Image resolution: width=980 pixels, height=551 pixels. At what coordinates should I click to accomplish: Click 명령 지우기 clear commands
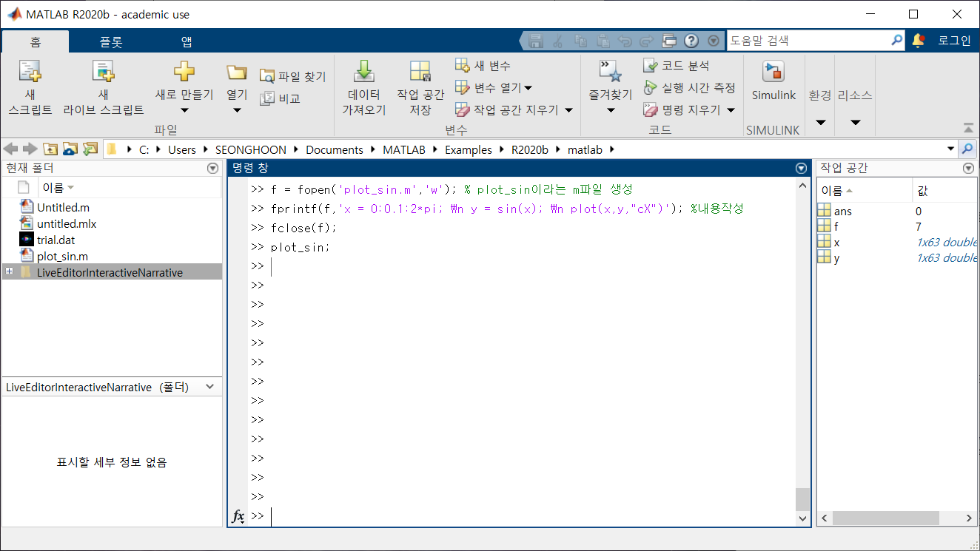coord(681,110)
